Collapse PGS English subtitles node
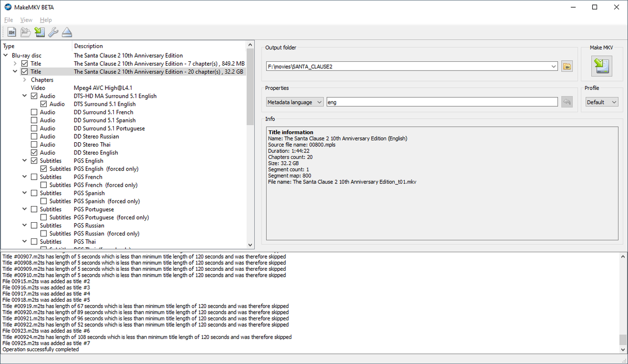 click(x=25, y=161)
